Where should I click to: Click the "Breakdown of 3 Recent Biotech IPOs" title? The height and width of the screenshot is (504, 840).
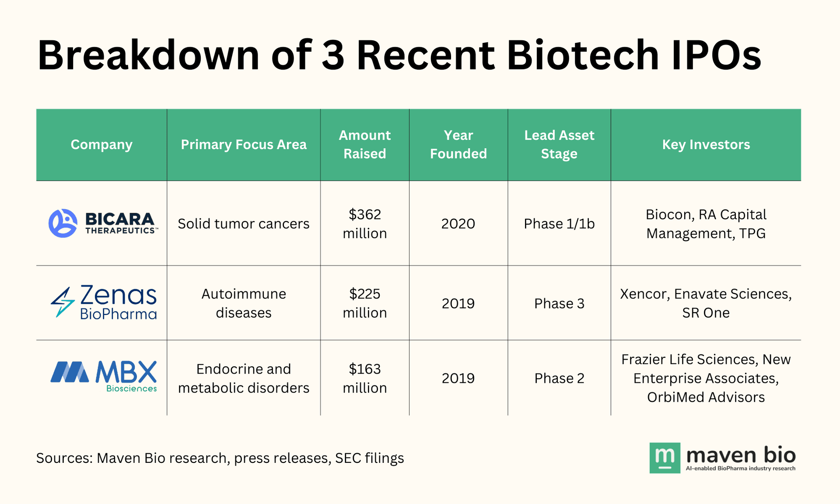point(399,56)
